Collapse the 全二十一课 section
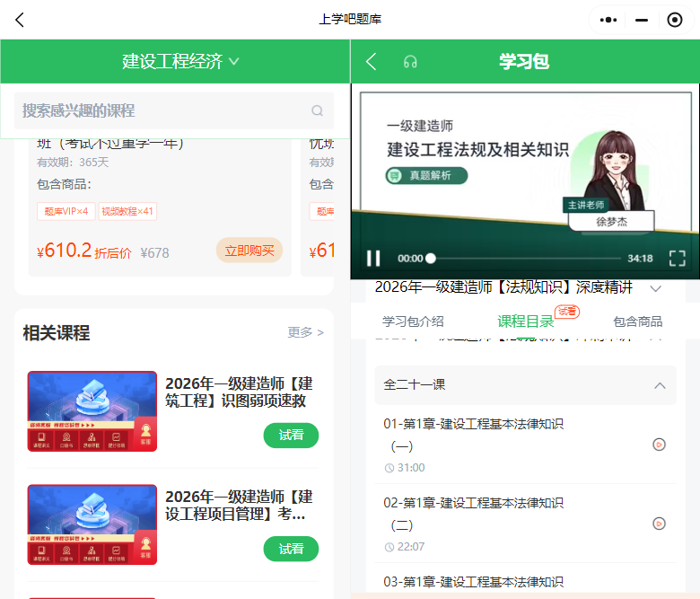Viewport: 700px width, 599px height. pos(525,385)
